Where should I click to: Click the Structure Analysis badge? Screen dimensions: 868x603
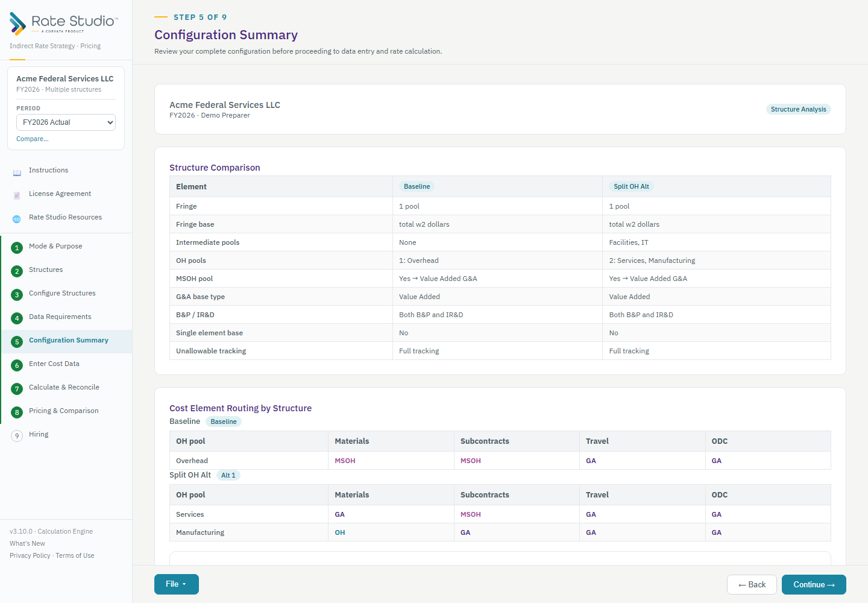tap(799, 109)
